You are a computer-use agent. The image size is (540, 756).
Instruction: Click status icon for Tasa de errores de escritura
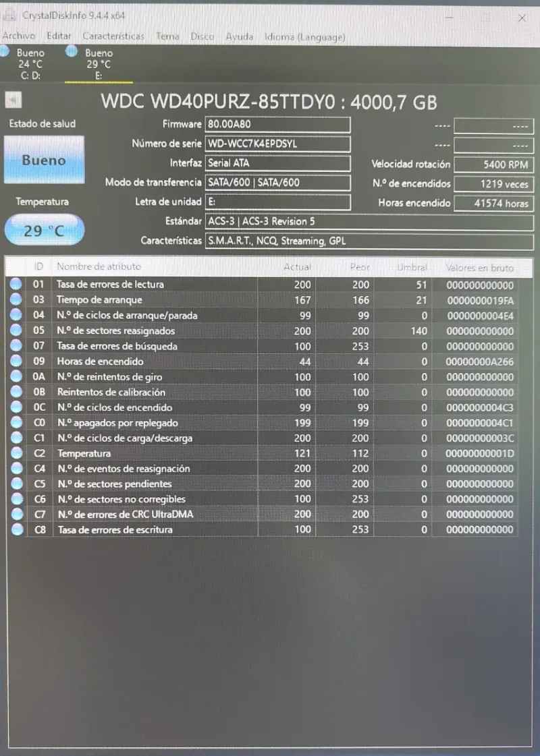click(x=17, y=529)
